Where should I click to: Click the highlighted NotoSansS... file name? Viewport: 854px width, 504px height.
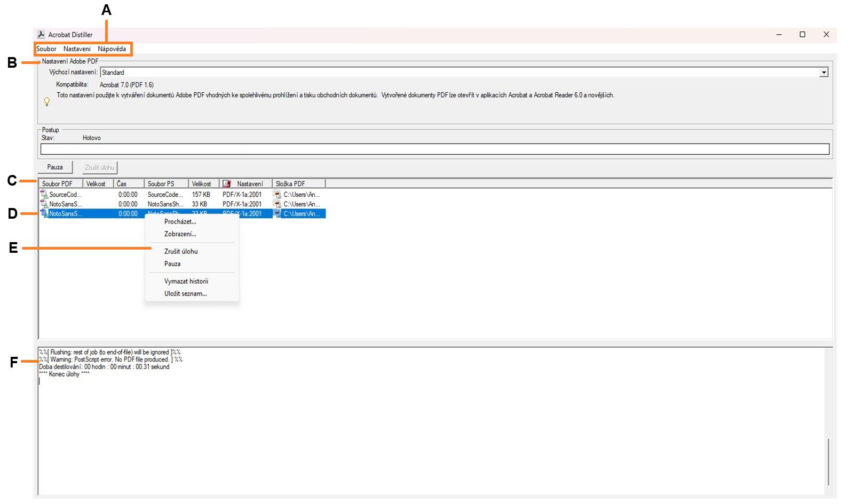tap(66, 214)
